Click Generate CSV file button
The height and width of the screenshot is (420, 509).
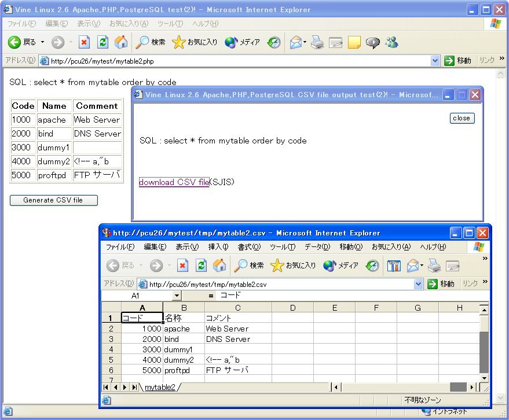click(53, 200)
